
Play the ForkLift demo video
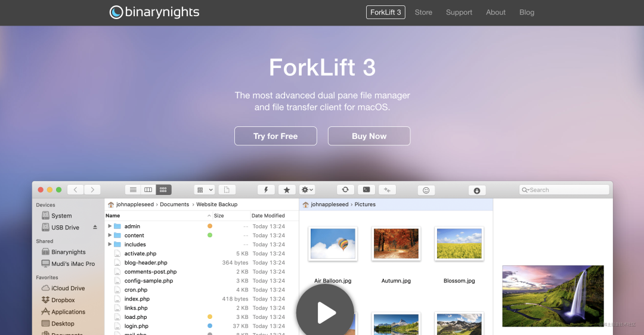pos(326,313)
